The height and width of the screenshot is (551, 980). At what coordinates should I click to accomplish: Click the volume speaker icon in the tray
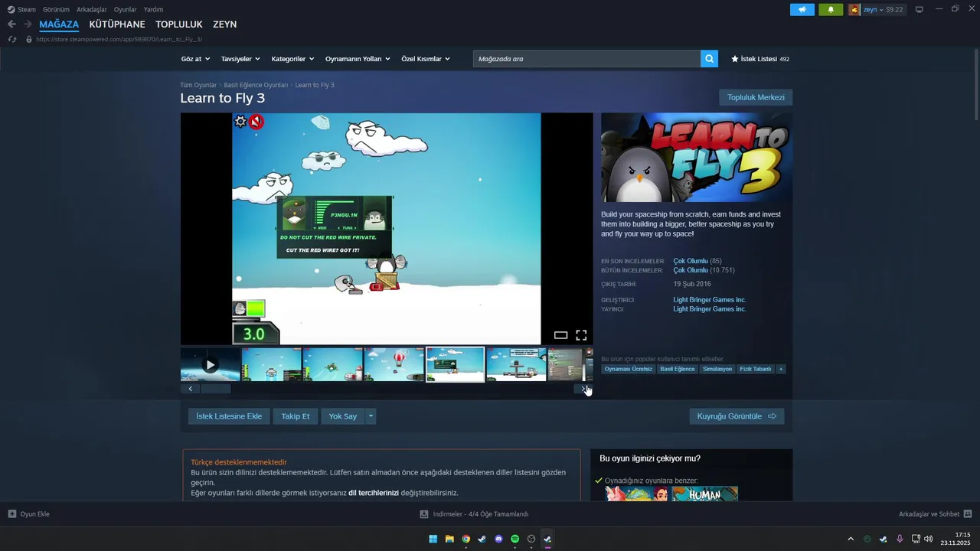(x=929, y=539)
